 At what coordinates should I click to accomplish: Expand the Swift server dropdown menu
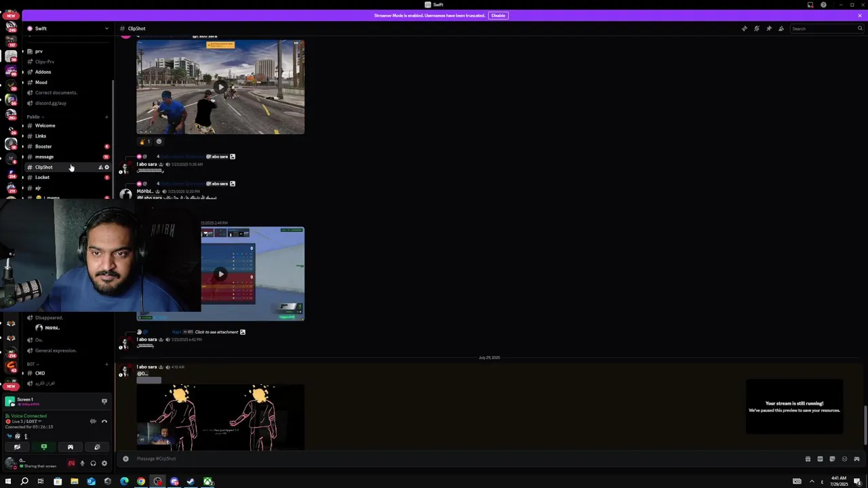pyautogui.click(x=106, y=28)
